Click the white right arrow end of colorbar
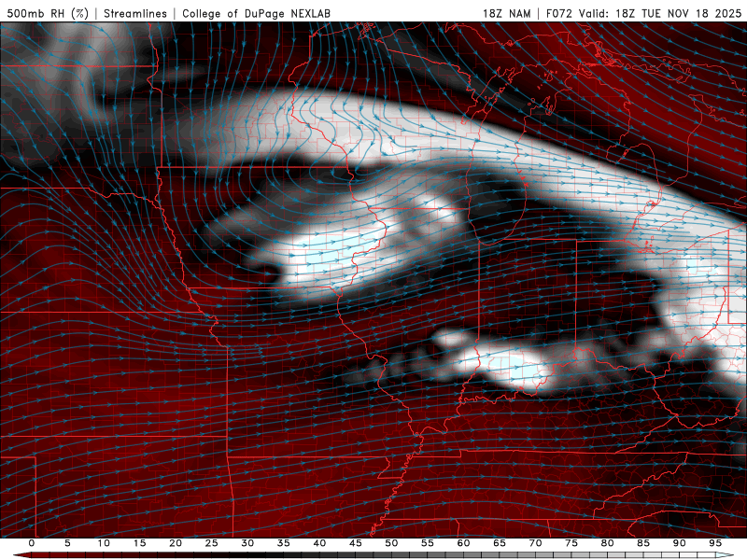The width and height of the screenshot is (747, 560). [x=726, y=555]
